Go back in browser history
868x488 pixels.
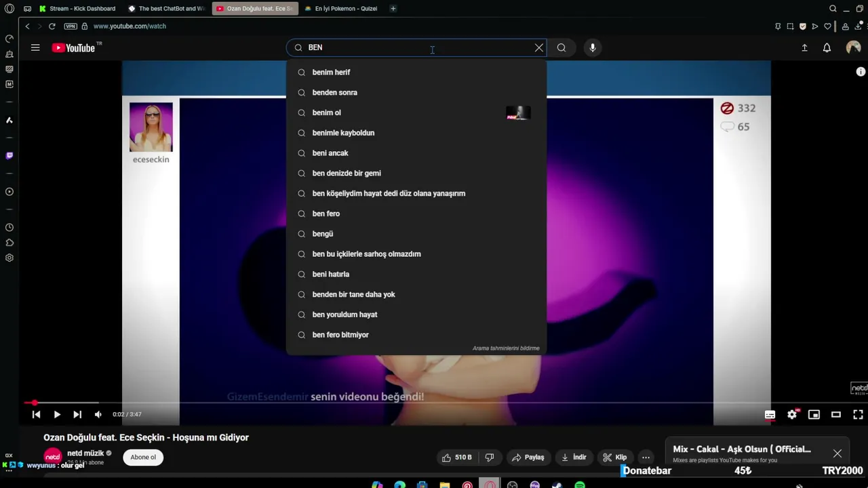point(27,26)
